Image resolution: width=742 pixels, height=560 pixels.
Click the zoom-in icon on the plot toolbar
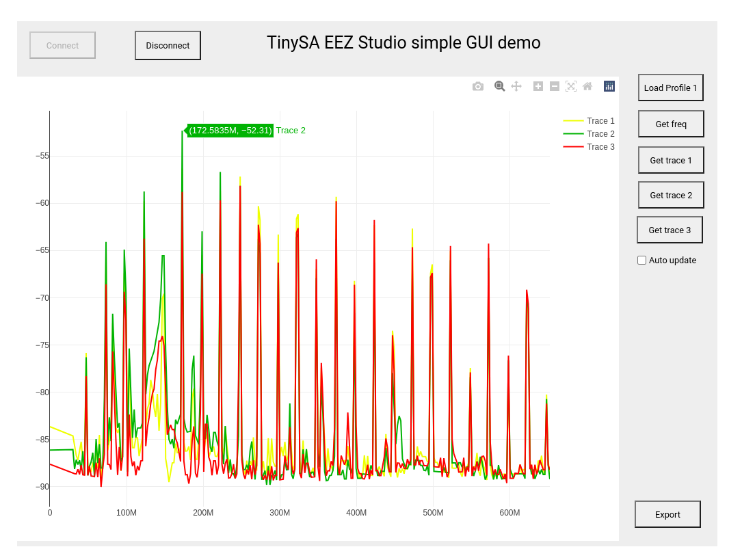538,86
